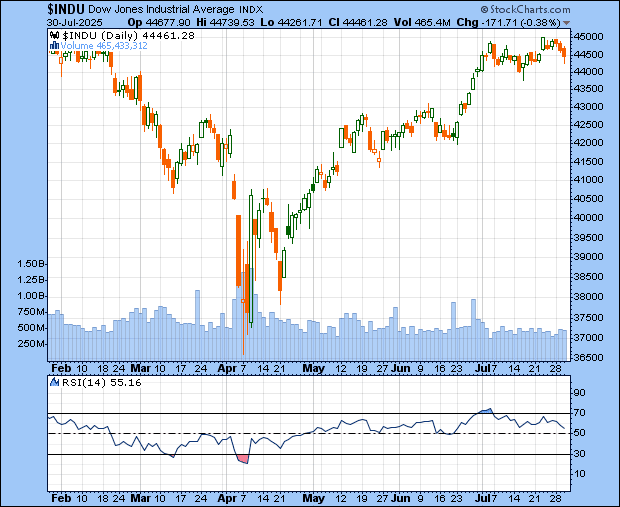
Task: Click the 40000 price axis label
Action: 589,218
